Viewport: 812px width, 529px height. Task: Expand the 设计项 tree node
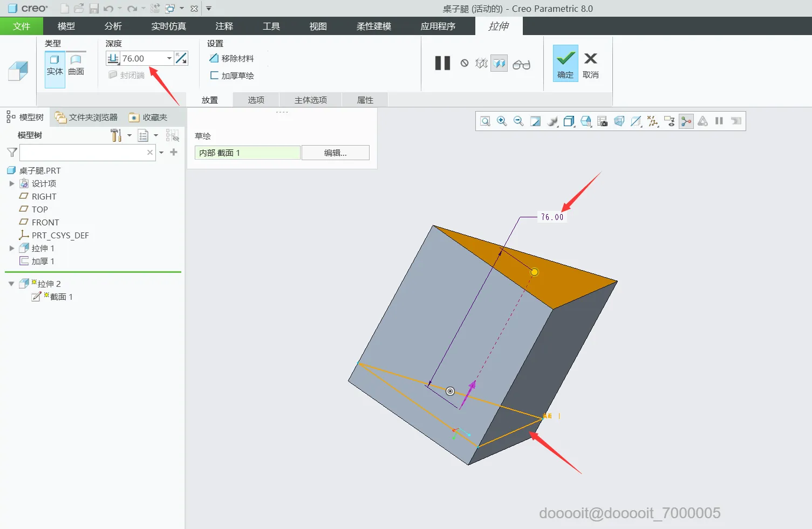tap(12, 183)
